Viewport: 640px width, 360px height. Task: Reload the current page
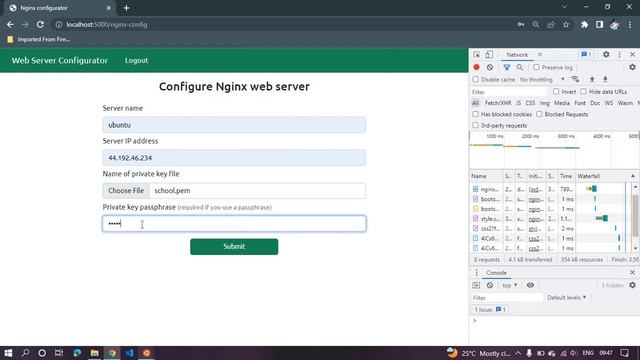pos(40,24)
